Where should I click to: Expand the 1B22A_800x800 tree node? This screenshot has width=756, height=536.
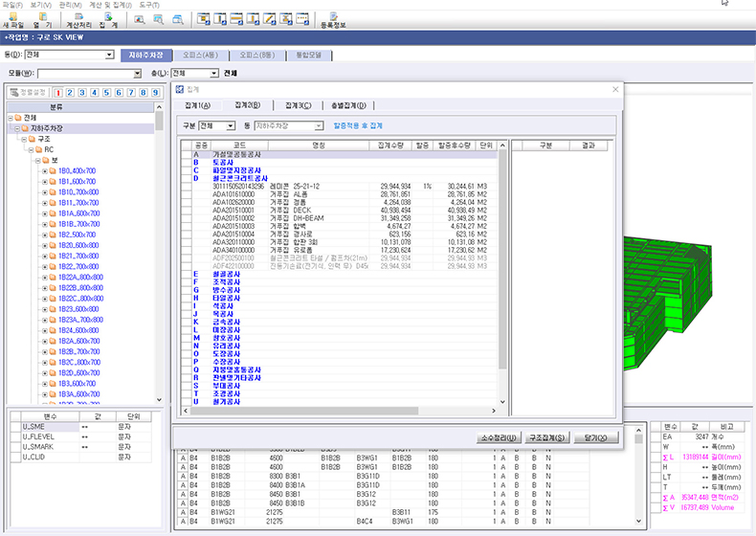click(x=44, y=278)
